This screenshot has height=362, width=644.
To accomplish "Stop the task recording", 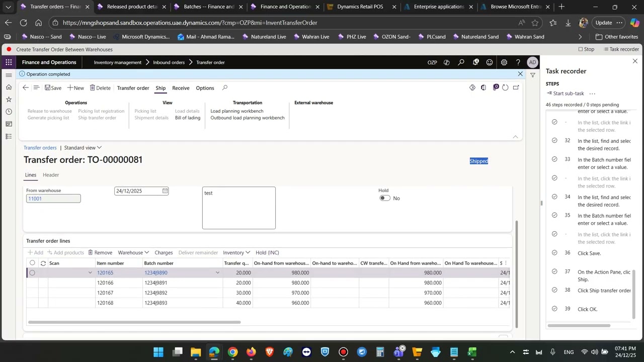I will 586,49.
